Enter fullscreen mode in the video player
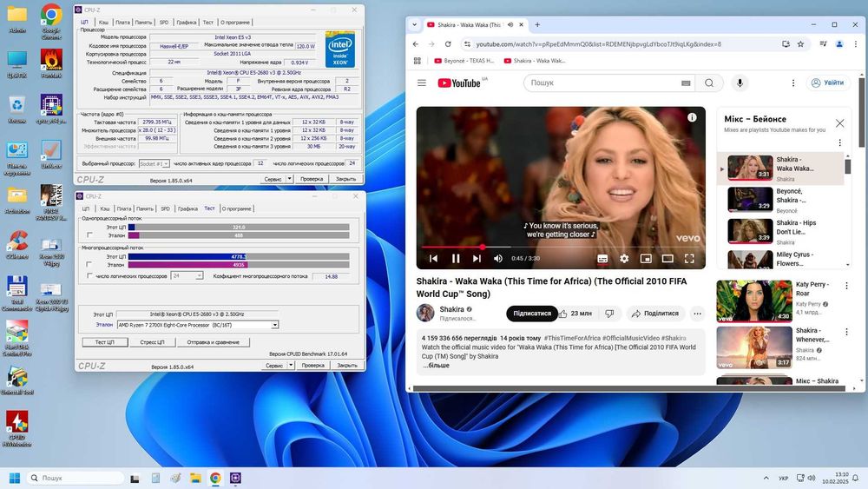868x489 pixels. click(689, 258)
